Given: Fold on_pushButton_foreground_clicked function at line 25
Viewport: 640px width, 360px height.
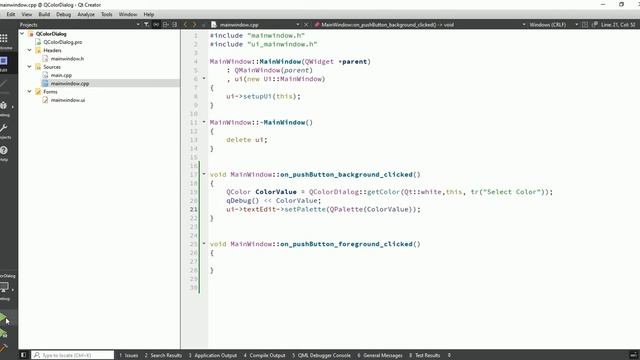Looking at the screenshot, I should [x=204, y=244].
